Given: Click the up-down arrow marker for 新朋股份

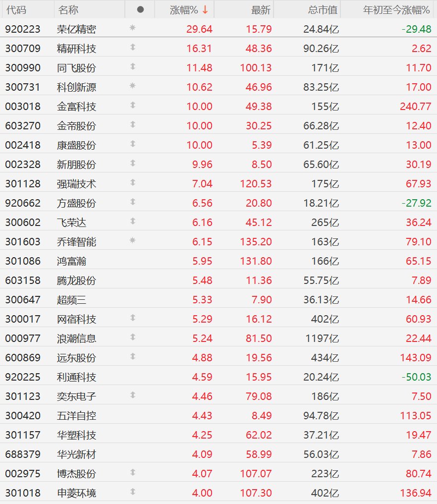Looking at the screenshot, I should pos(133,163).
